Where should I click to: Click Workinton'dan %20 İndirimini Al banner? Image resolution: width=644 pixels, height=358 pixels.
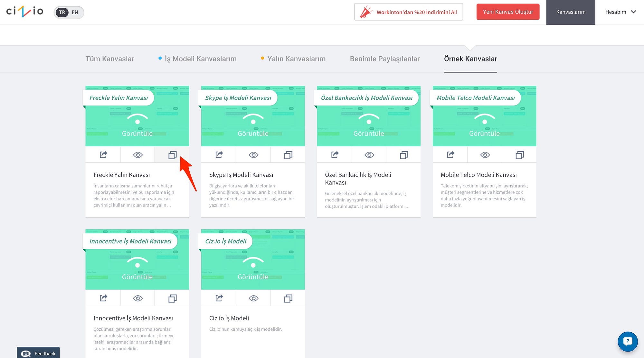pos(409,12)
